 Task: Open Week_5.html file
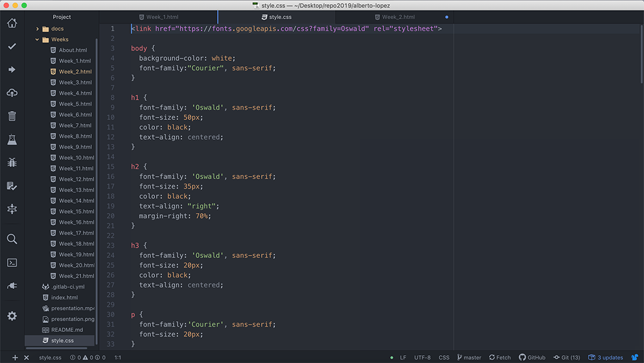coord(70,104)
